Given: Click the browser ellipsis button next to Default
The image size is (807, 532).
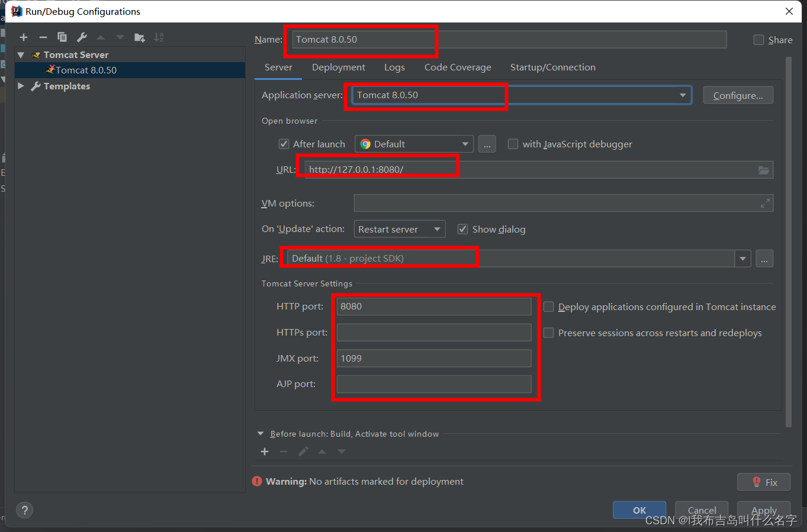Looking at the screenshot, I should pos(487,144).
